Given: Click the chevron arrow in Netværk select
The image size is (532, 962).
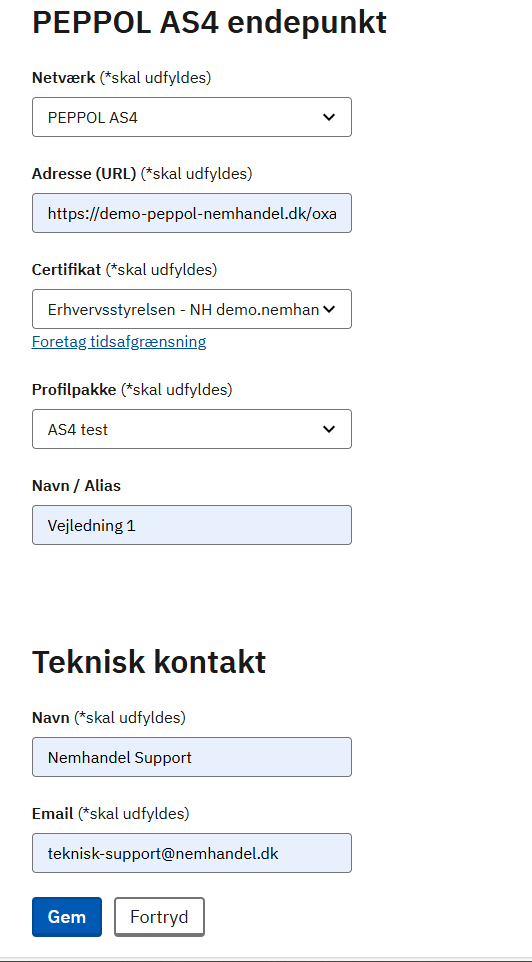Looking at the screenshot, I should (x=330, y=117).
